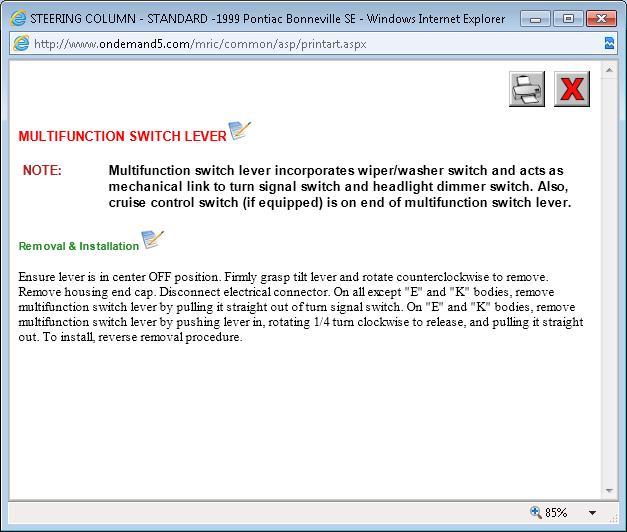The height and width of the screenshot is (532, 627).
Task: Click the bold note paragraph about wiper/washer switch
Action: point(340,186)
